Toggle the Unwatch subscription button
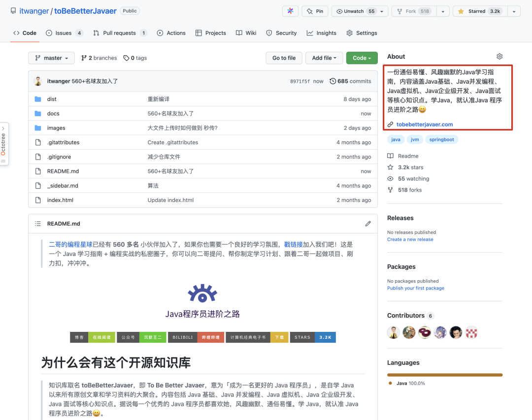The image size is (532, 420). point(359,11)
